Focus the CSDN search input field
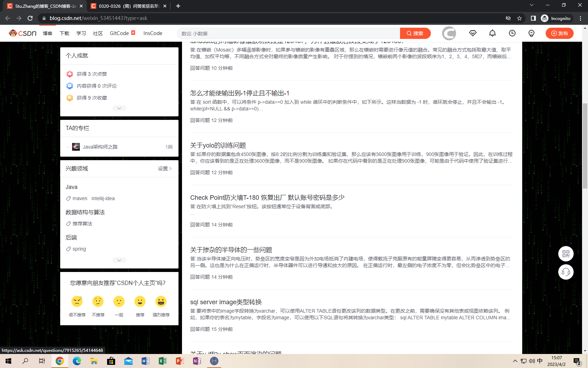The height and width of the screenshot is (368, 588). click(x=289, y=33)
